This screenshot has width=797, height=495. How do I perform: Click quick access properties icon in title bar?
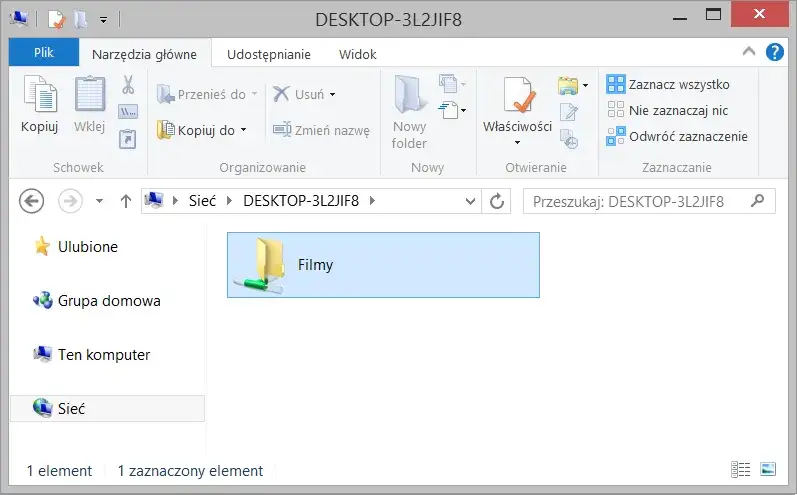[56, 20]
